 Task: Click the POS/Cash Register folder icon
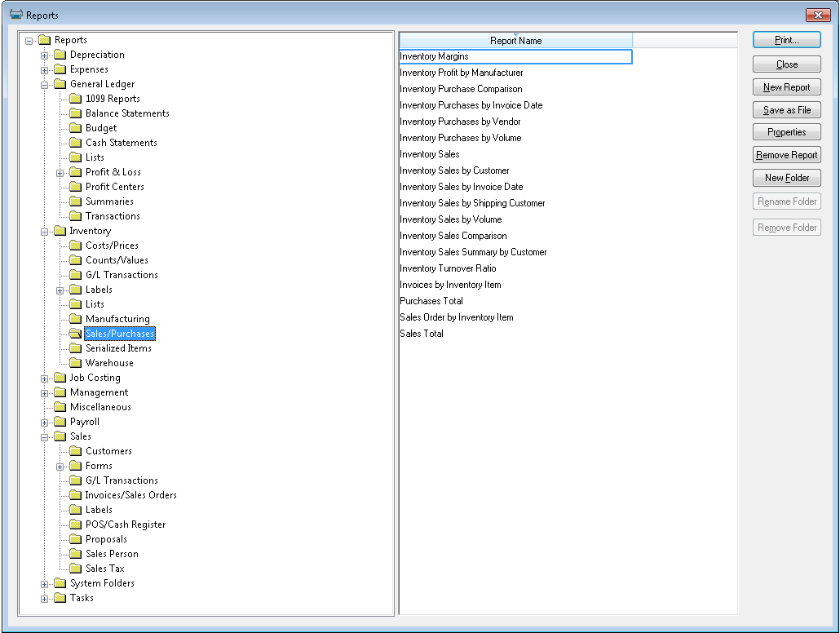tap(76, 525)
